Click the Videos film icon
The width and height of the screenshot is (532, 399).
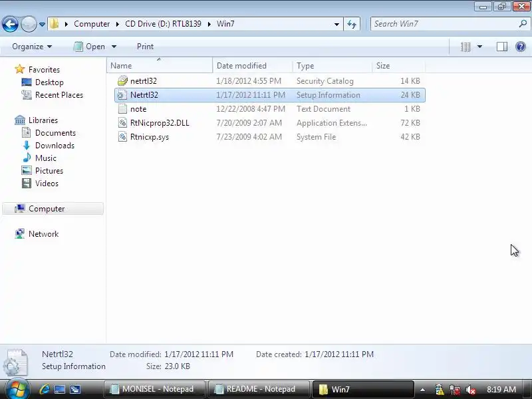pos(27,184)
